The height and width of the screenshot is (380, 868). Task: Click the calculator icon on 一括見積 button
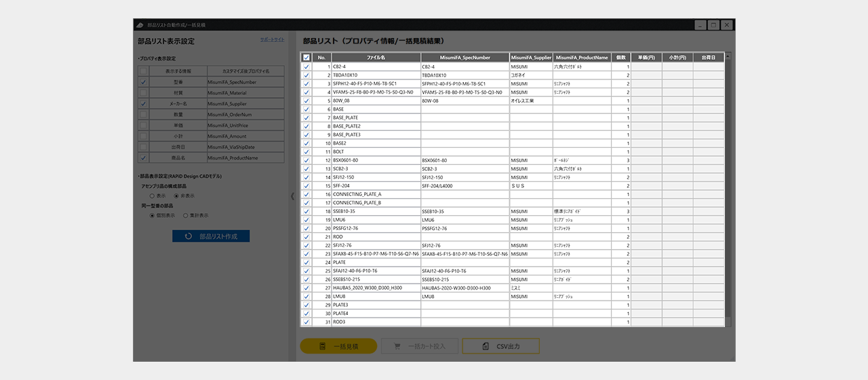[323, 347]
